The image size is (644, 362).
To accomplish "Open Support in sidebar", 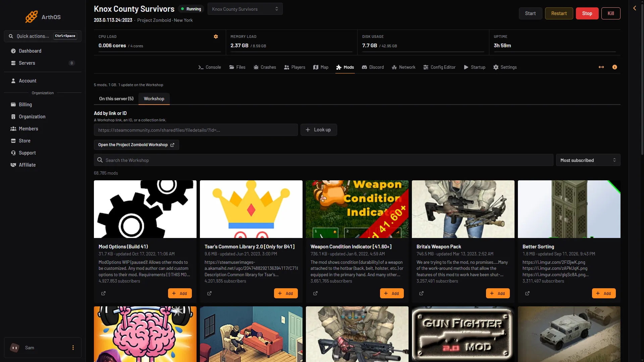I will point(43,153).
